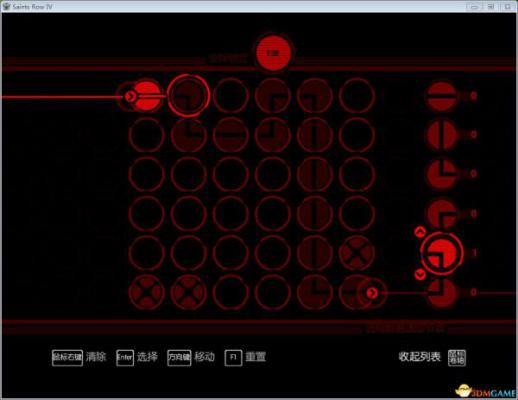Click the 移动 move hint label

(205, 357)
